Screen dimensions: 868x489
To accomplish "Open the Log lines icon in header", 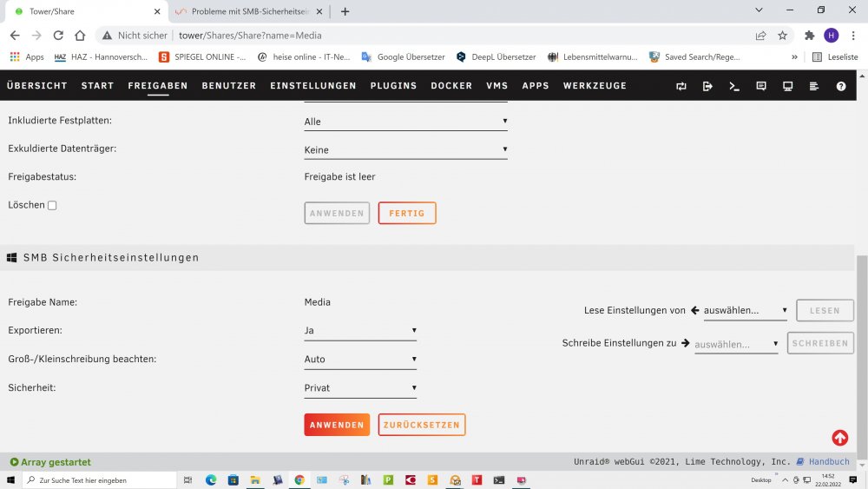I will pos(814,86).
